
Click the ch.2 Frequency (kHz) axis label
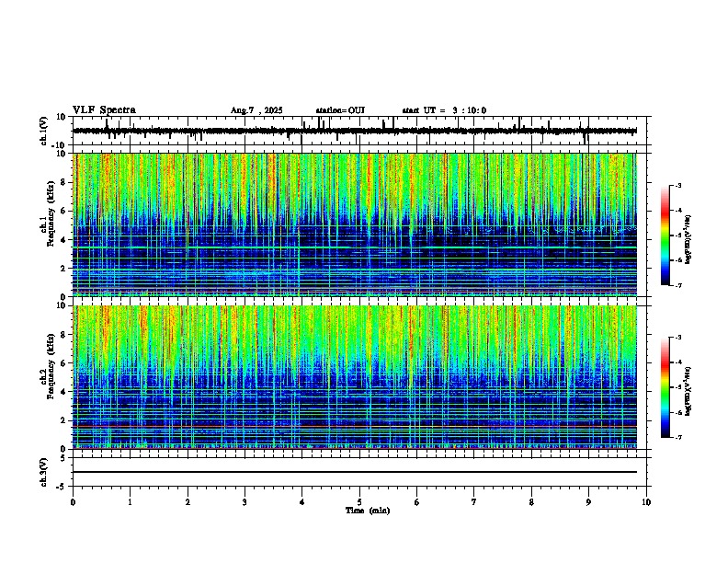point(48,366)
